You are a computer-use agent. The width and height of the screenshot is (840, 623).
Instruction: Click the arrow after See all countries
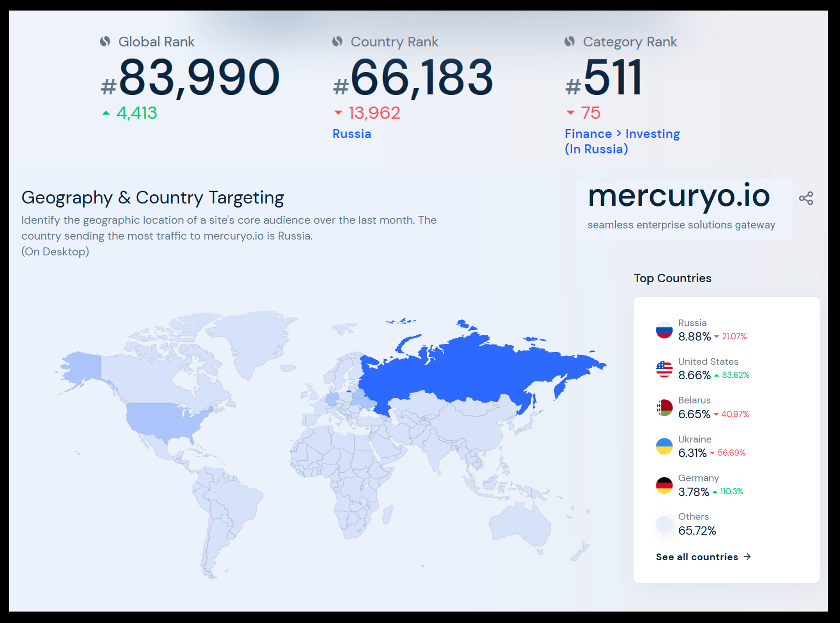[747, 557]
